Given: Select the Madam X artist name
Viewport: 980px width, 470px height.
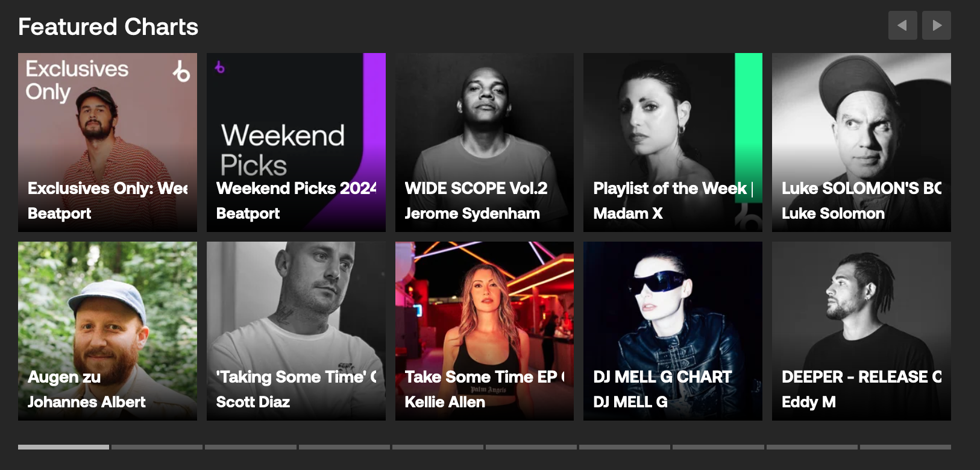Looking at the screenshot, I should click(x=627, y=213).
